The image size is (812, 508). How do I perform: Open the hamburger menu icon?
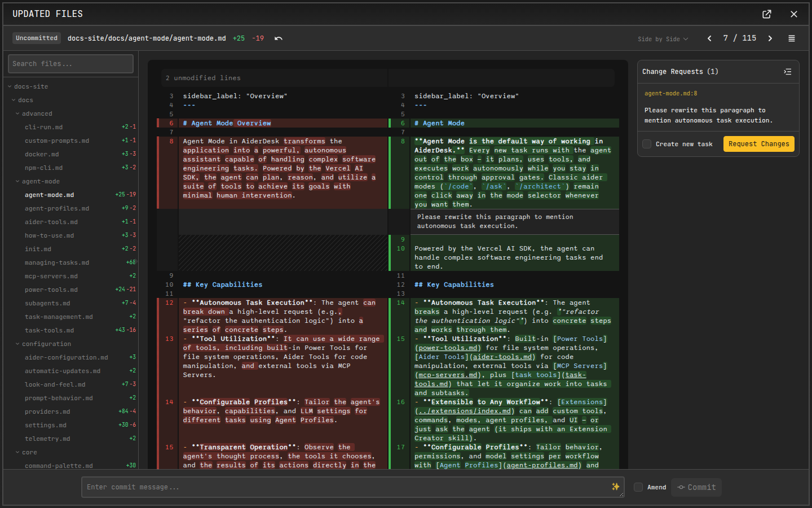pyautogui.click(x=792, y=38)
